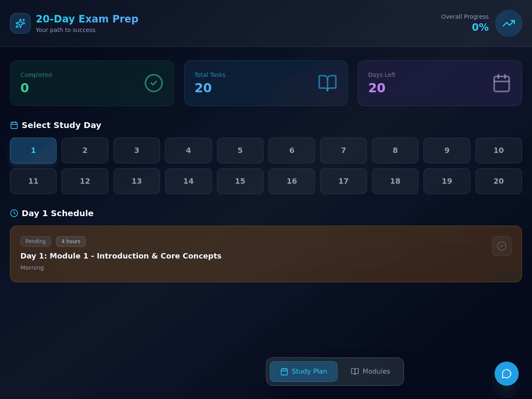
Task: Click Your path to success subtitle
Action: click(66, 30)
